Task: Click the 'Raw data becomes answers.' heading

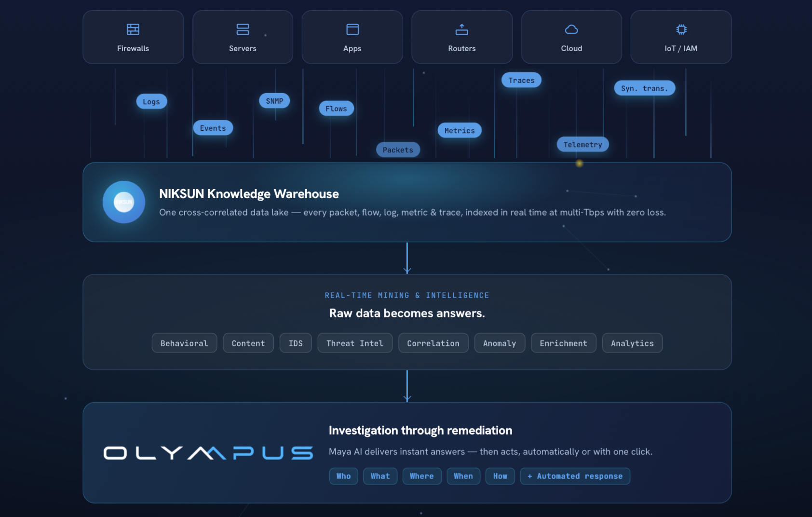Action: tap(407, 313)
